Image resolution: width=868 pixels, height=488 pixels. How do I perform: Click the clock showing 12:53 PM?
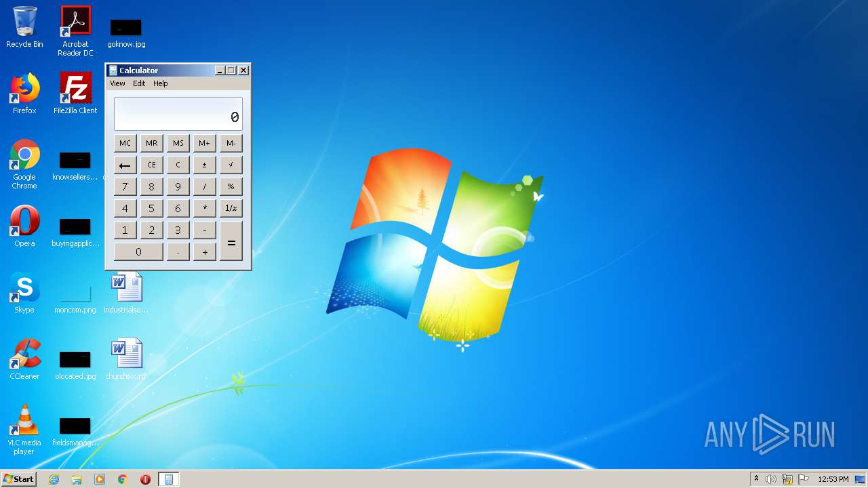(833, 479)
